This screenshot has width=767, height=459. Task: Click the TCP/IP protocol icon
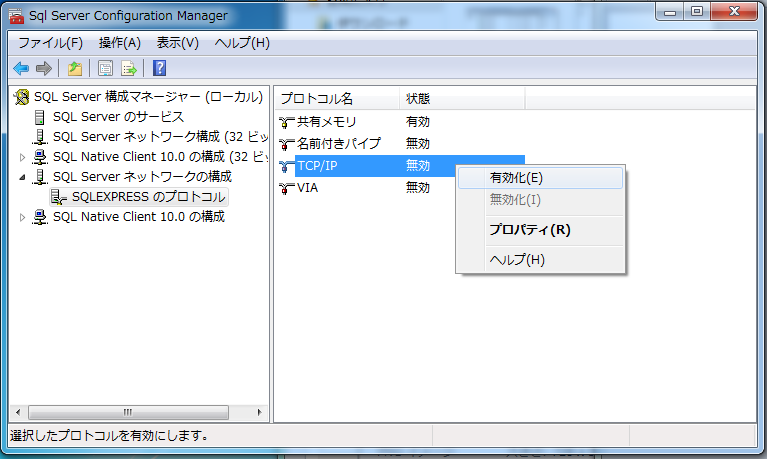[x=287, y=166]
